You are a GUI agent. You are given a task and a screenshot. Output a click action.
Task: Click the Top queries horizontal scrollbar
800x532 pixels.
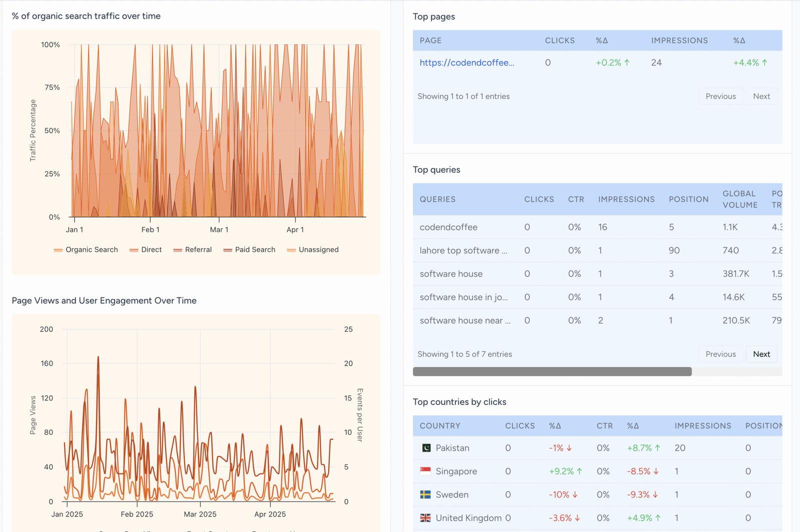[552, 371]
